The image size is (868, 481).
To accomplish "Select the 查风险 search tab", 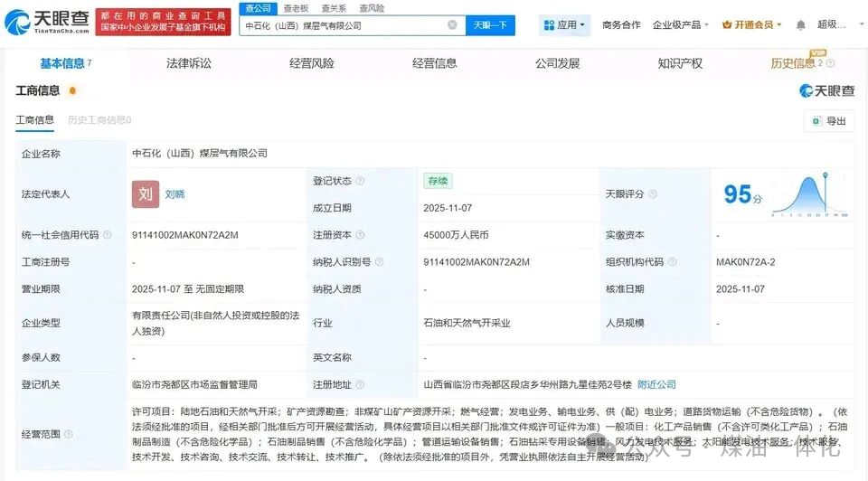I will tap(372, 8).
